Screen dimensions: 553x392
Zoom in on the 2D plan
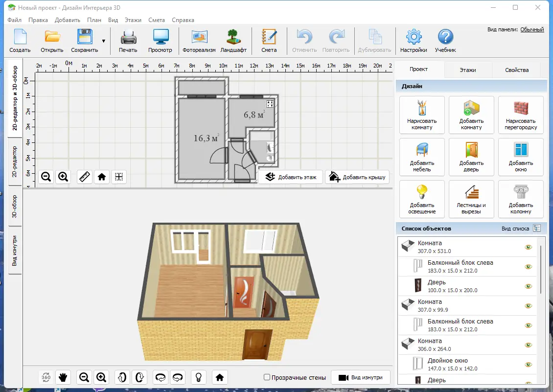(63, 177)
